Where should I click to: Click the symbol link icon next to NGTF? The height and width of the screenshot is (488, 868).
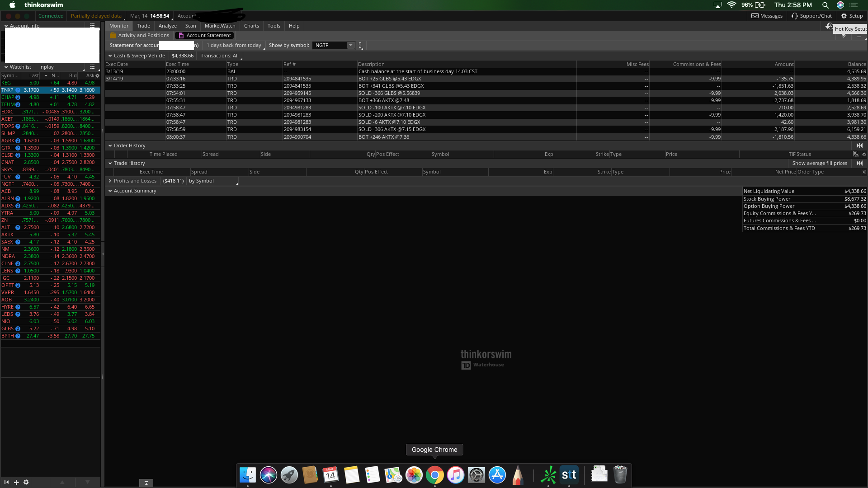(x=360, y=45)
